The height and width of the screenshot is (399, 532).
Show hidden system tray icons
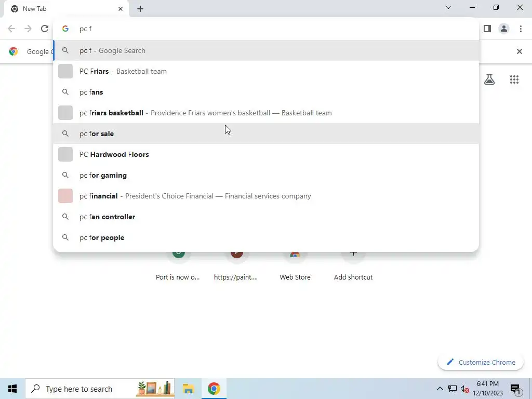(x=440, y=389)
